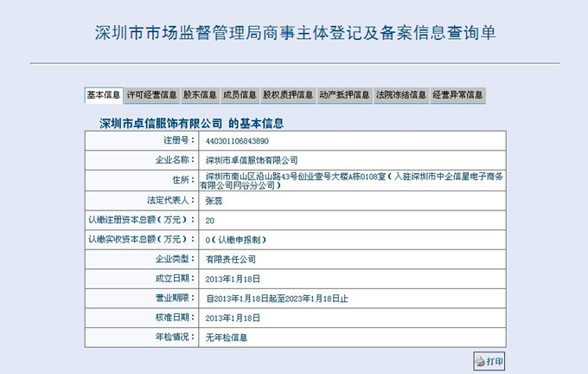
Task: Click the registered capital value 20
Action: coord(209,221)
